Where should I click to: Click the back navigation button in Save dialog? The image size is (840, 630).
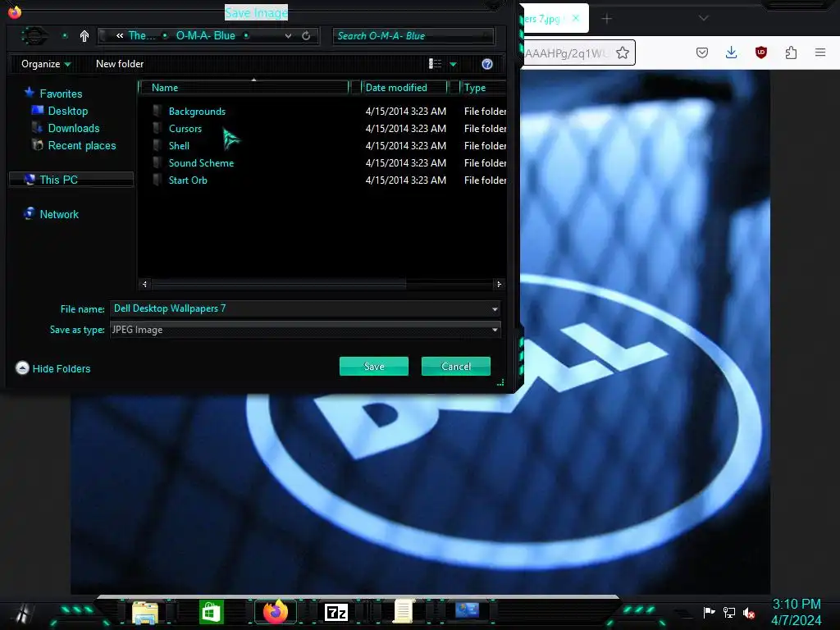coord(34,36)
